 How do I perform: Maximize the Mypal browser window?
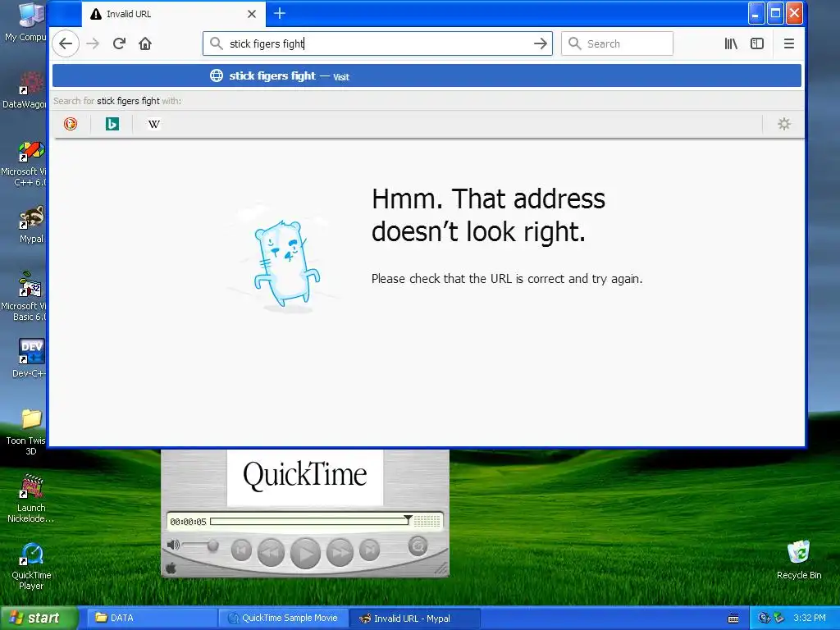click(775, 13)
